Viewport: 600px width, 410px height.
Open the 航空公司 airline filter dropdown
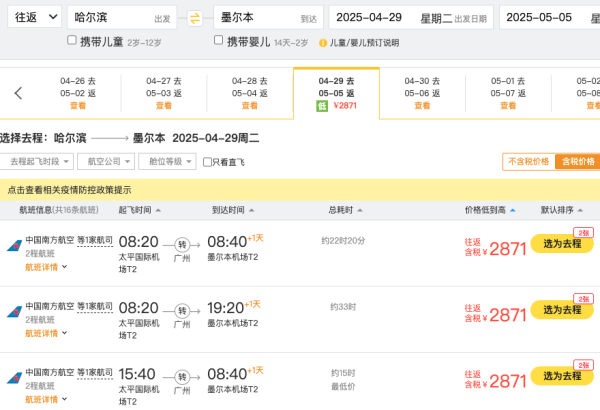106,162
